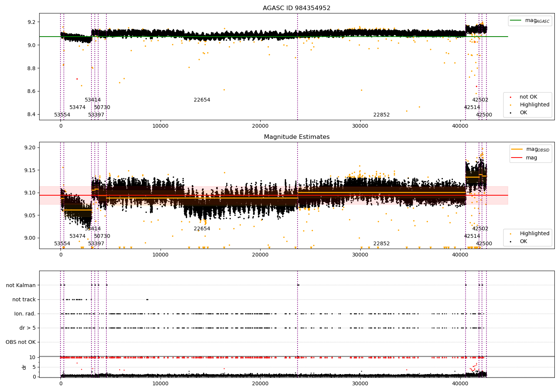Click y-axis tick 10 in dr panel
This screenshot has height=392, width=560.
tap(32, 358)
